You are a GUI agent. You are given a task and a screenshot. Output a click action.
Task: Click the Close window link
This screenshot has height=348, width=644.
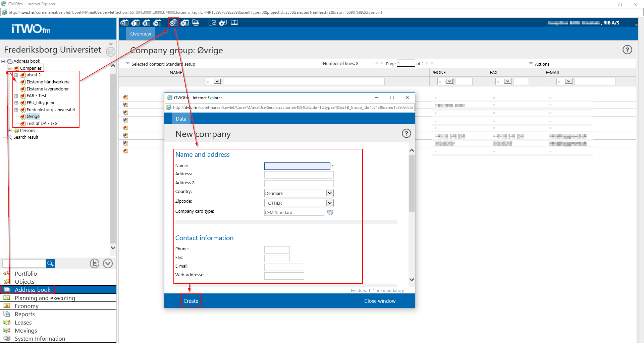tap(380, 301)
